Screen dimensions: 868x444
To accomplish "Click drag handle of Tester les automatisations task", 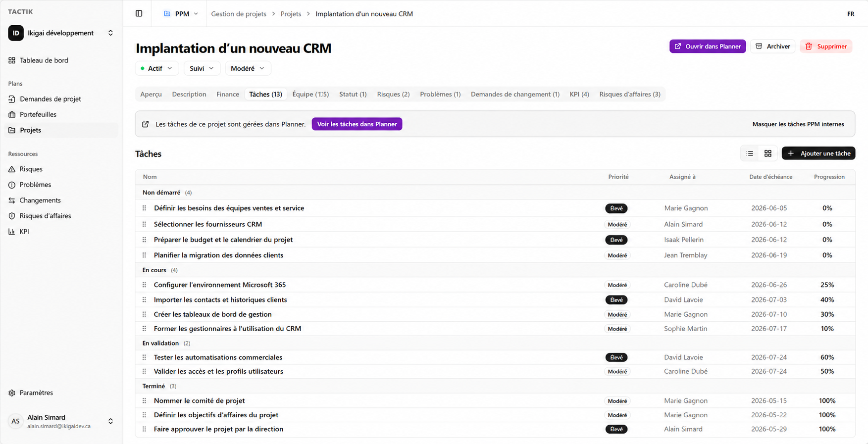I will [144, 357].
